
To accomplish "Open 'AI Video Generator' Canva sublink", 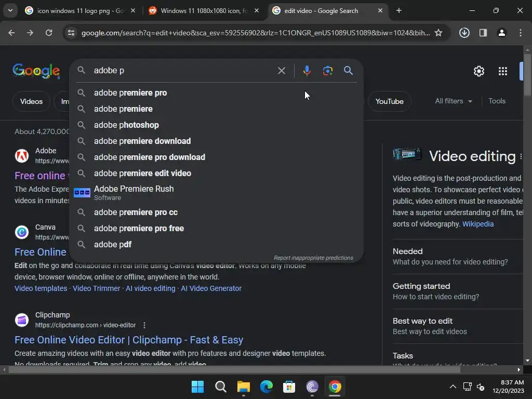I will click(211, 288).
